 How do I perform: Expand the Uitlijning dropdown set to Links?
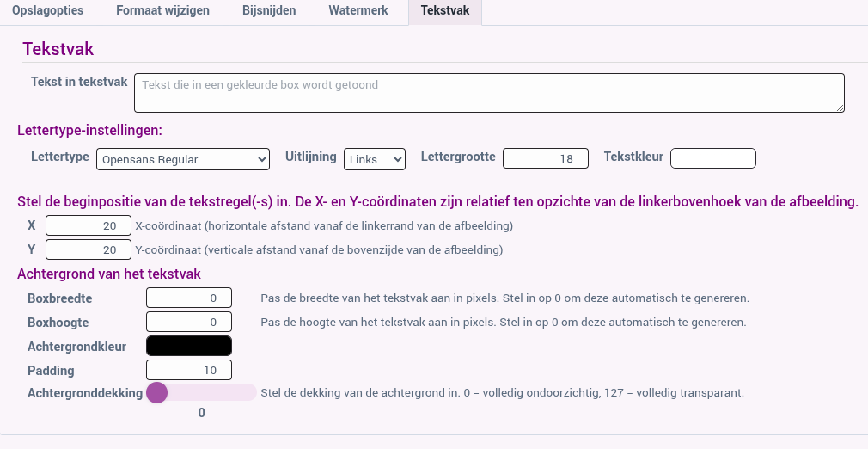tap(375, 159)
